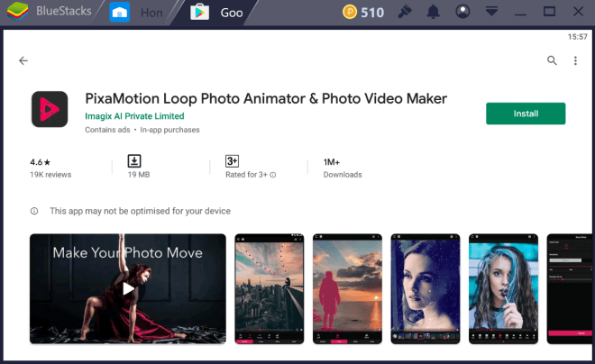Click the Contains ads label
595x364 pixels.
[107, 130]
